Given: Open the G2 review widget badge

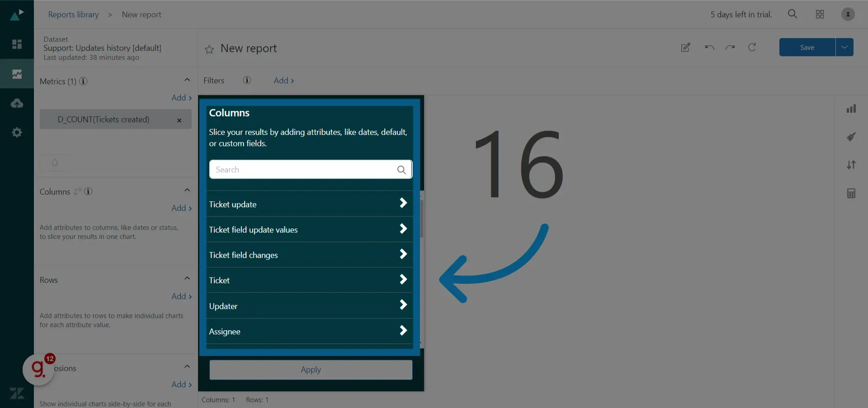Looking at the screenshot, I should (x=39, y=369).
